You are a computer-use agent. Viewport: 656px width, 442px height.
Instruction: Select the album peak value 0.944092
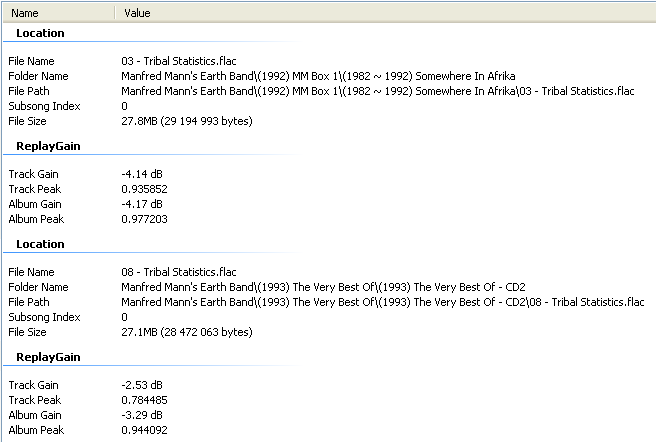(x=144, y=430)
